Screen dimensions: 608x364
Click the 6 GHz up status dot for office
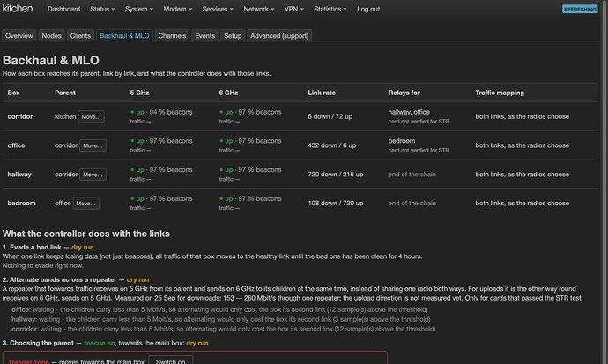point(221,141)
